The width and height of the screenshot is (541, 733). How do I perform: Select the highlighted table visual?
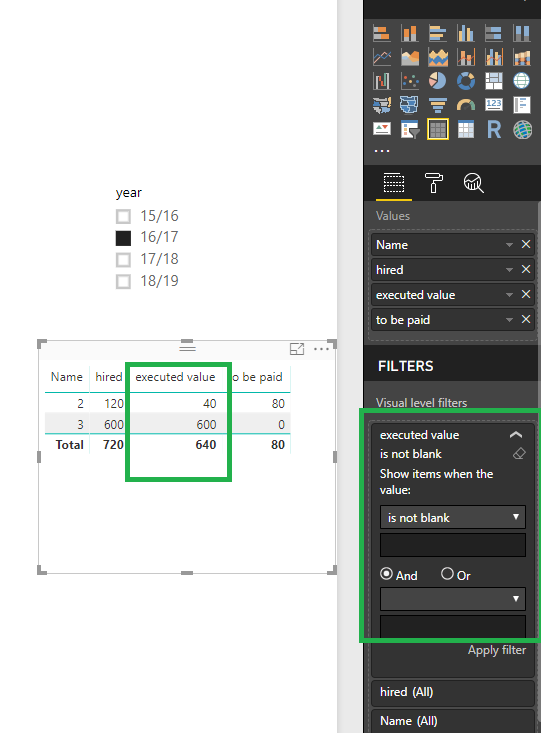(438, 129)
